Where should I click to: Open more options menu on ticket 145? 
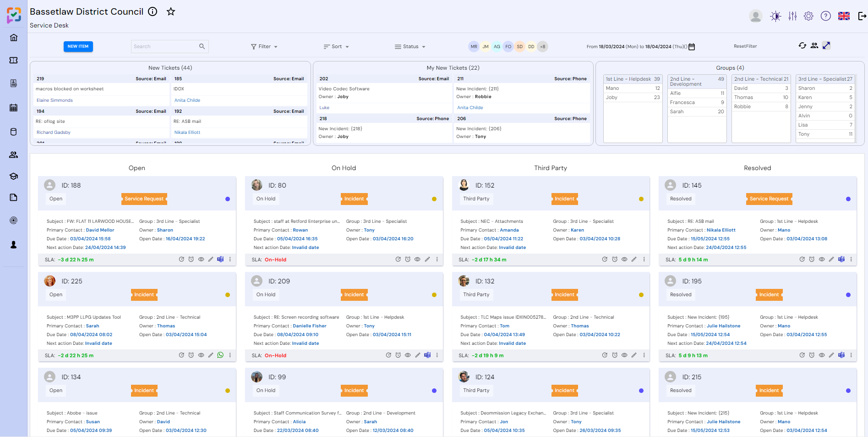click(x=851, y=260)
